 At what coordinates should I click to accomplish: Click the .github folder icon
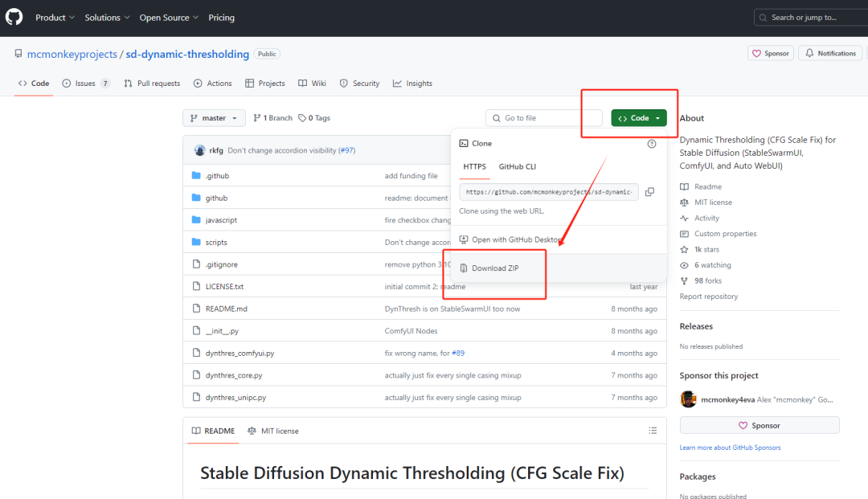tap(196, 175)
